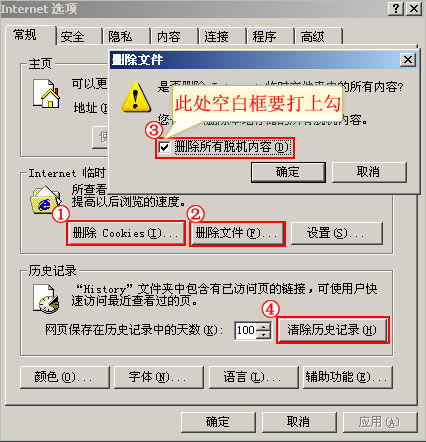The width and height of the screenshot is (426, 442).
Task: Click the home page house icon
Action: coord(46,94)
